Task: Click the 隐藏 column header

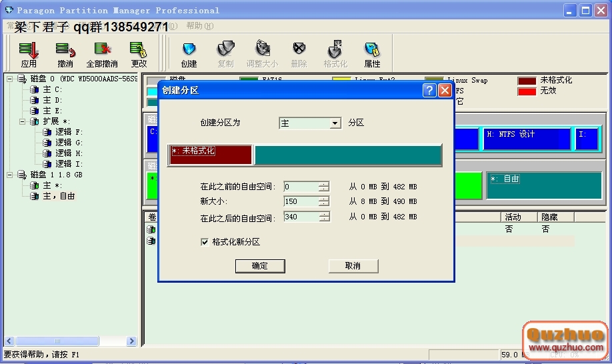Action: pyautogui.click(x=556, y=217)
